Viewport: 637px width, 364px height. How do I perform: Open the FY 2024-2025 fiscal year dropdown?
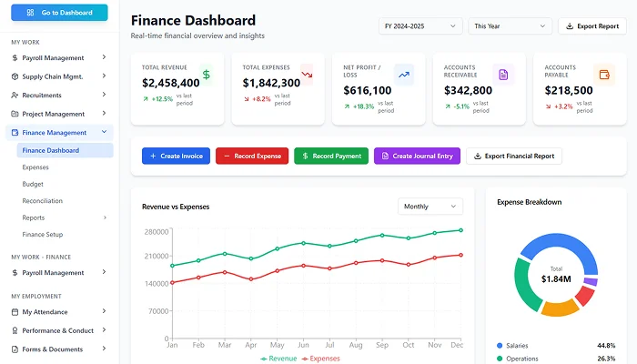pyautogui.click(x=420, y=26)
